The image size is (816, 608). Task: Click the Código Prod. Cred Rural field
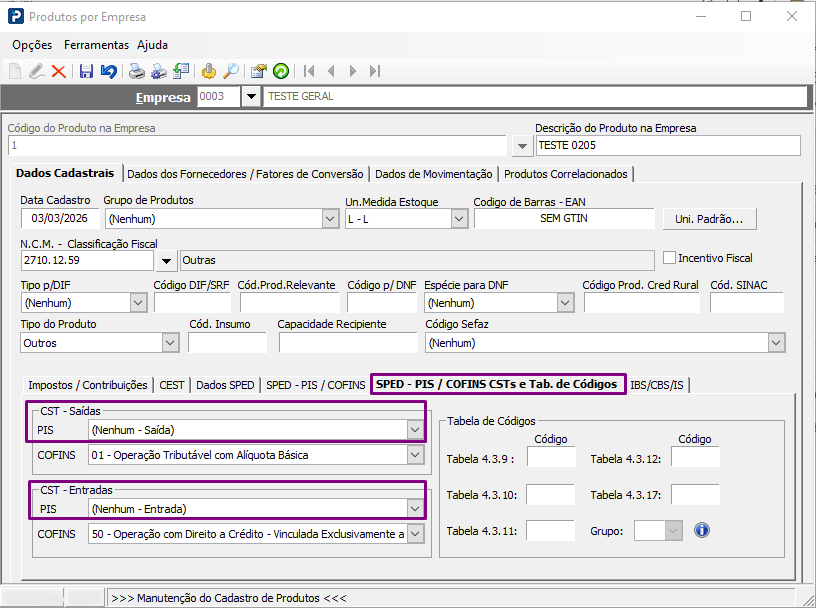(x=641, y=302)
